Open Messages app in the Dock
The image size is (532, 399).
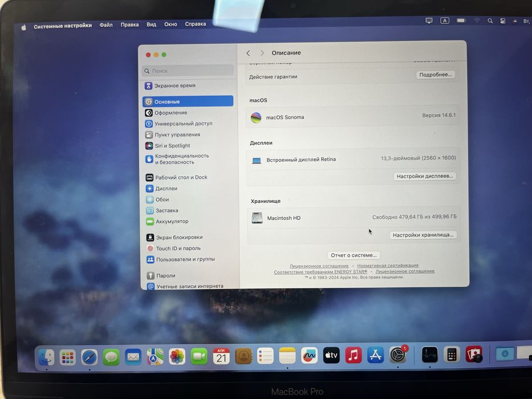(111, 357)
